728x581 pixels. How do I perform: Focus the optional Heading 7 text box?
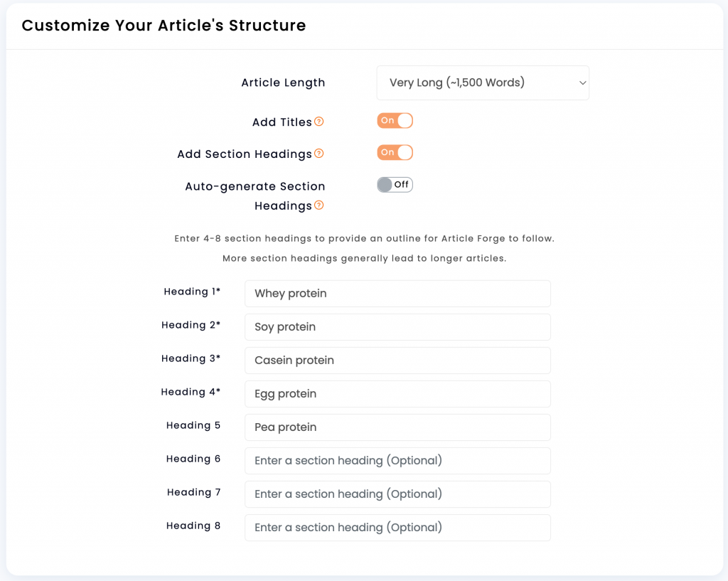pos(397,494)
